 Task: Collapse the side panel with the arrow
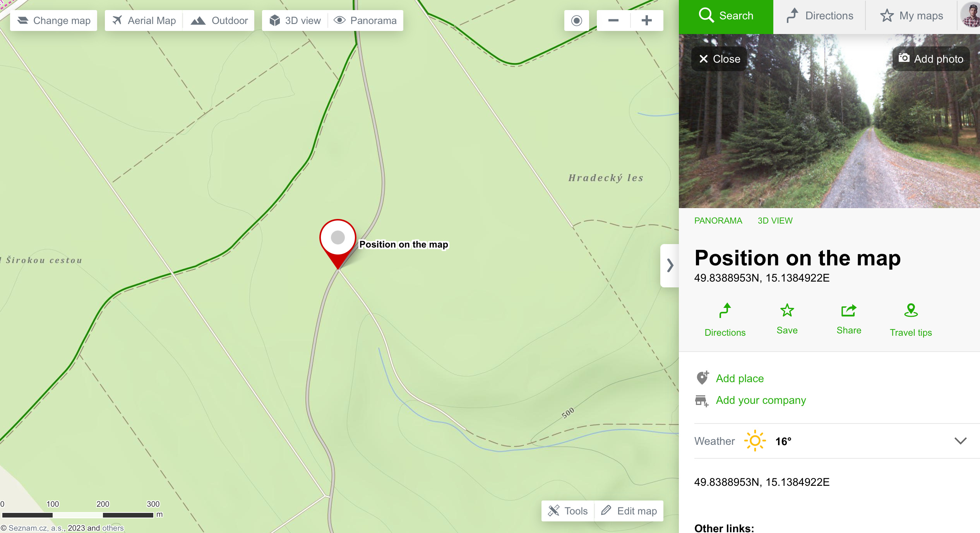pyautogui.click(x=670, y=265)
